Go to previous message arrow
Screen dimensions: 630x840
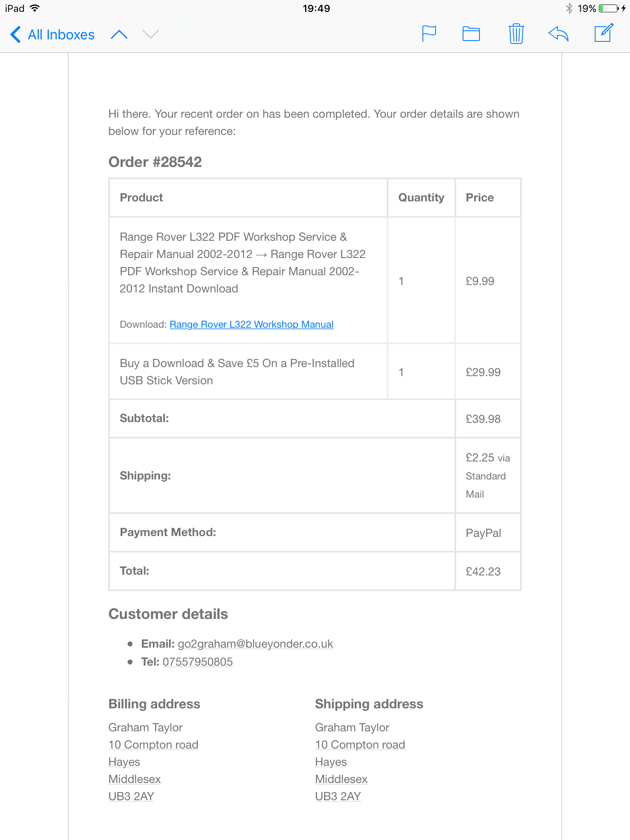[x=119, y=34]
